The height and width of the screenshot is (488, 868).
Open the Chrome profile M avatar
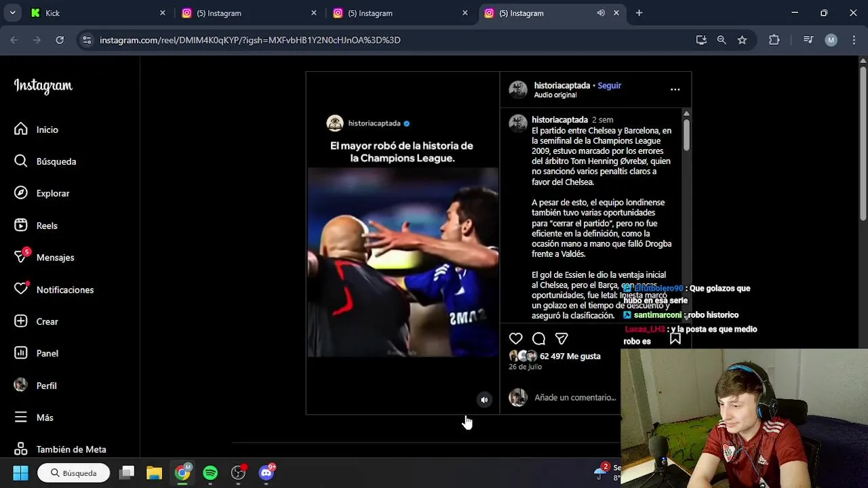tap(831, 40)
